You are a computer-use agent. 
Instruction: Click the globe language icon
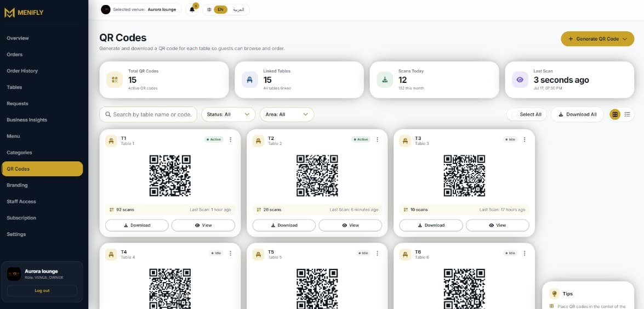pyautogui.click(x=209, y=9)
